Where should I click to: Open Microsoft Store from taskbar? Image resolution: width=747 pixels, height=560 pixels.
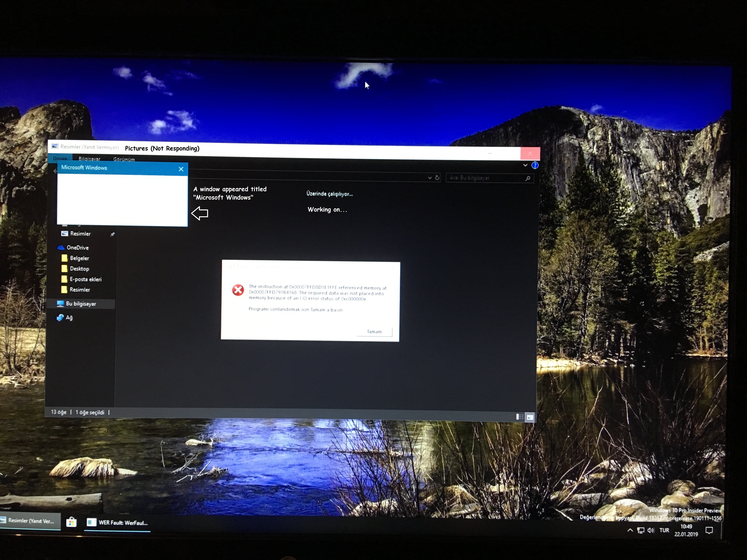71,522
